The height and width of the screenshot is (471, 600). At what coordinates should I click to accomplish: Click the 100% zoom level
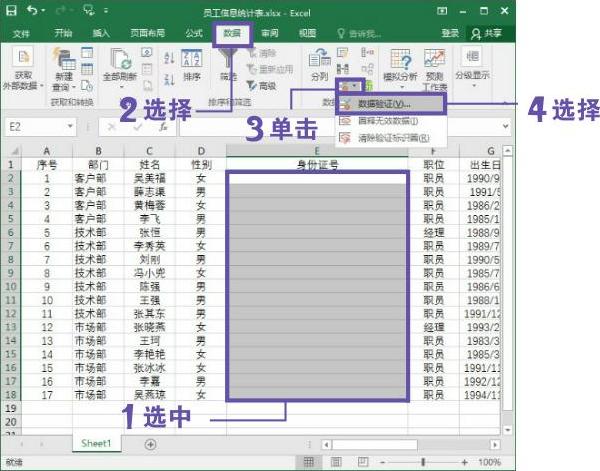[x=489, y=462]
